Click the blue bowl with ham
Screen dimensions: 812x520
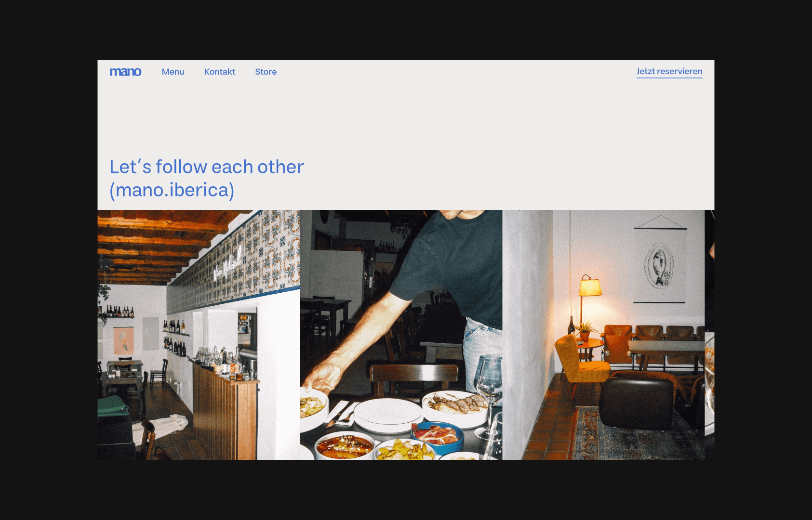[437, 437]
